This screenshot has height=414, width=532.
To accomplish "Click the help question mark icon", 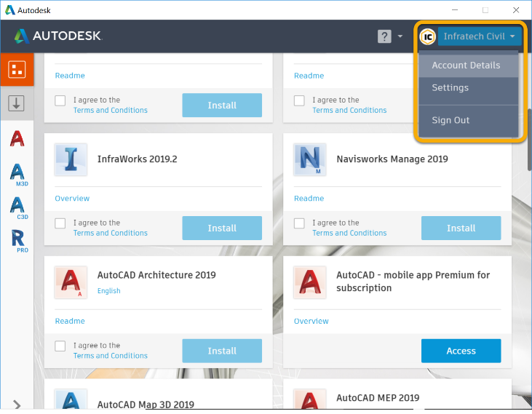I will point(384,36).
